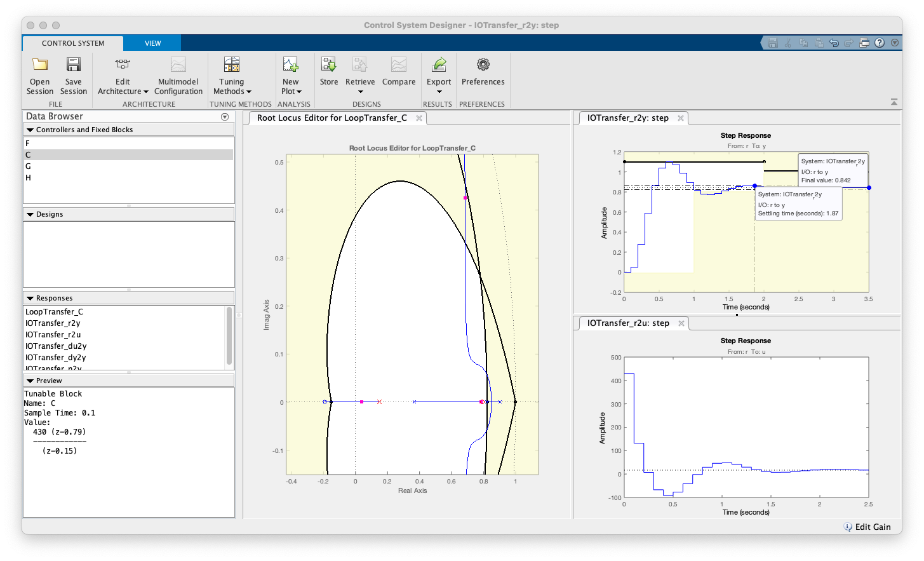Screen dimensions: 924x561
Task: Collapse the Designs section
Action: click(x=30, y=214)
